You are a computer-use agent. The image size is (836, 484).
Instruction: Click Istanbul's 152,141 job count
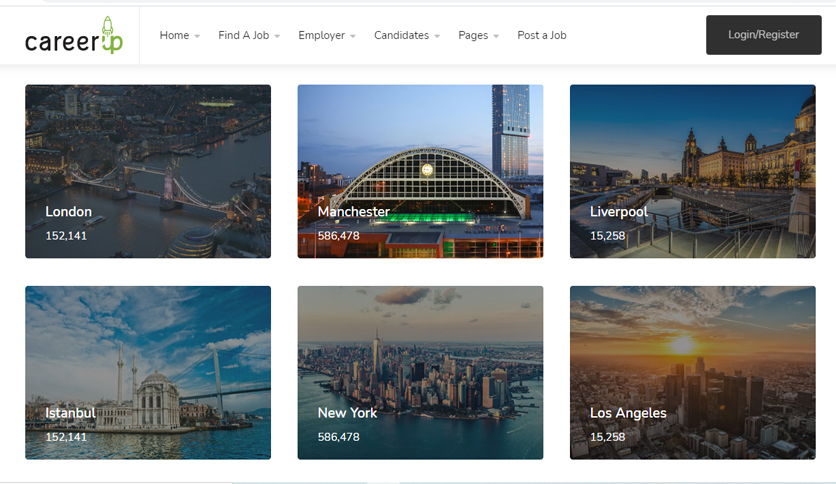click(66, 437)
